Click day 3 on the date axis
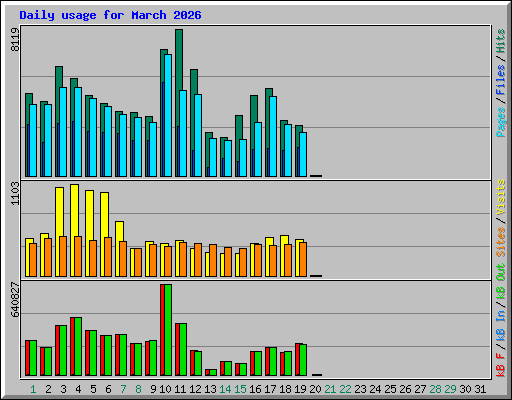 click(63, 389)
